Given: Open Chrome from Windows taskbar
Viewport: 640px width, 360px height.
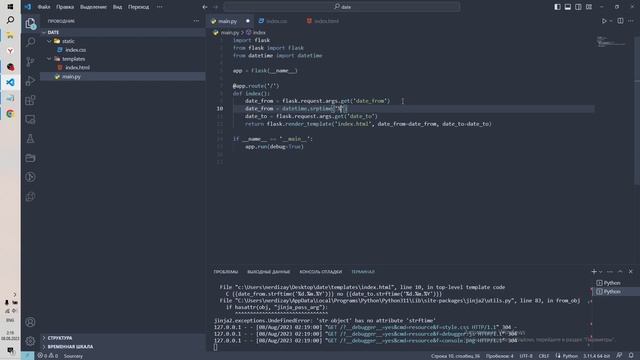Looking at the screenshot, I should click(10, 114).
